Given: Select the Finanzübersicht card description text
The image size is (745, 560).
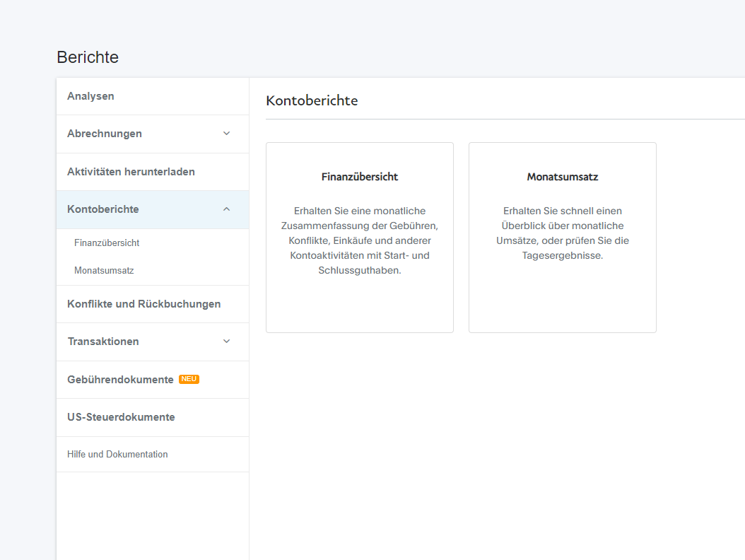Looking at the screenshot, I should [360, 240].
